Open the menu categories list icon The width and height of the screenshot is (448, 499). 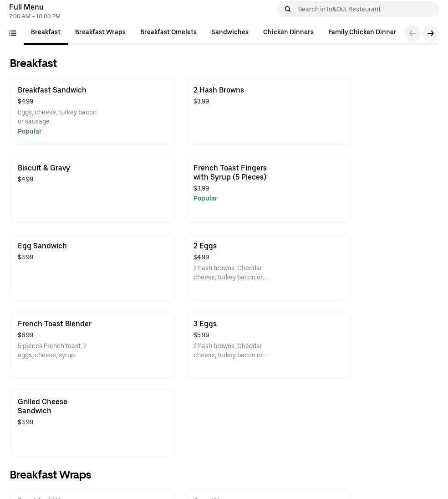(x=13, y=33)
